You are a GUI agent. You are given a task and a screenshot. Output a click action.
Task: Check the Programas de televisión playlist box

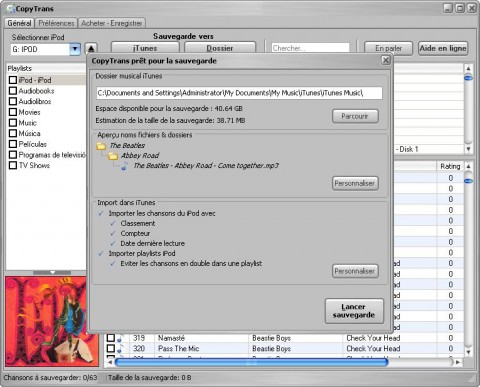click(x=13, y=155)
